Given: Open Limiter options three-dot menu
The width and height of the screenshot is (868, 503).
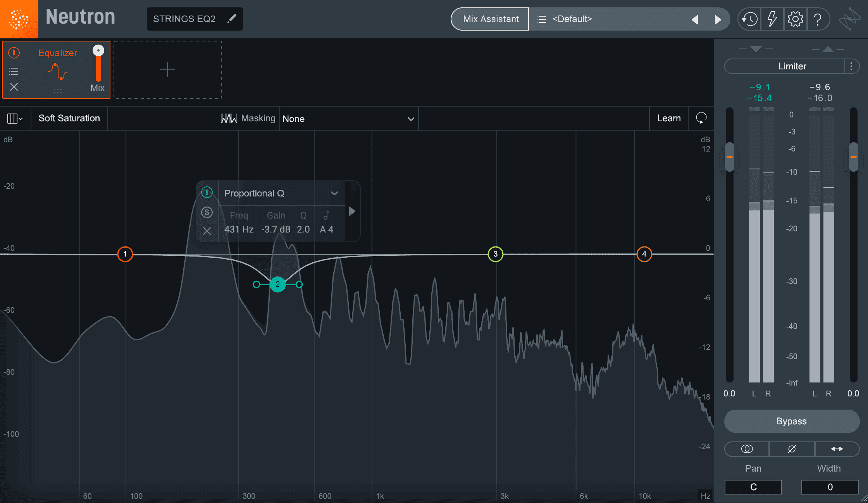Looking at the screenshot, I should pos(851,66).
